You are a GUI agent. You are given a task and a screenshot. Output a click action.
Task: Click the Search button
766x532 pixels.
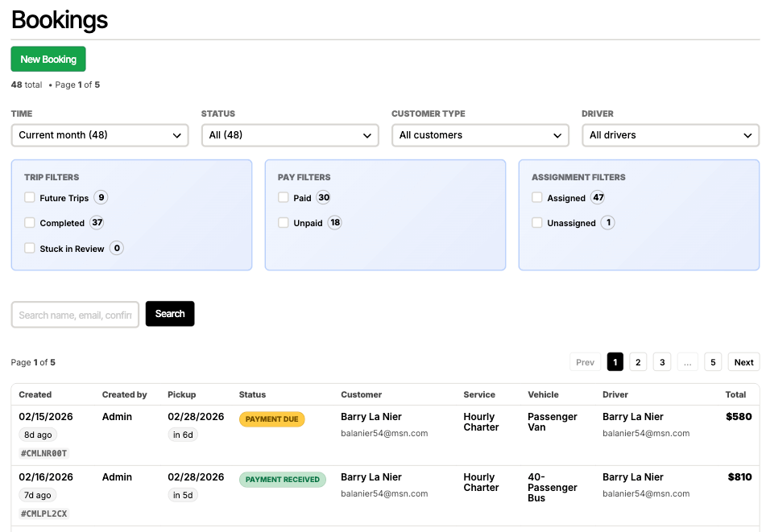(169, 314)
